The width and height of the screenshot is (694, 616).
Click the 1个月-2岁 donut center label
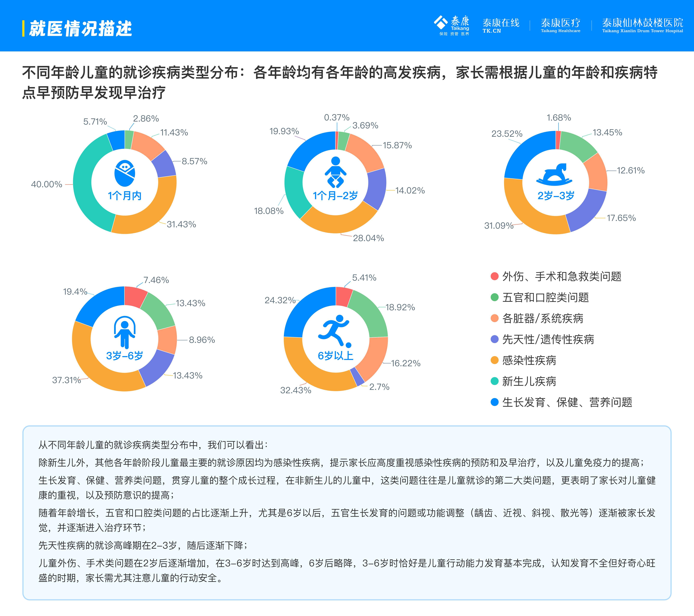(x=335, y=196)
